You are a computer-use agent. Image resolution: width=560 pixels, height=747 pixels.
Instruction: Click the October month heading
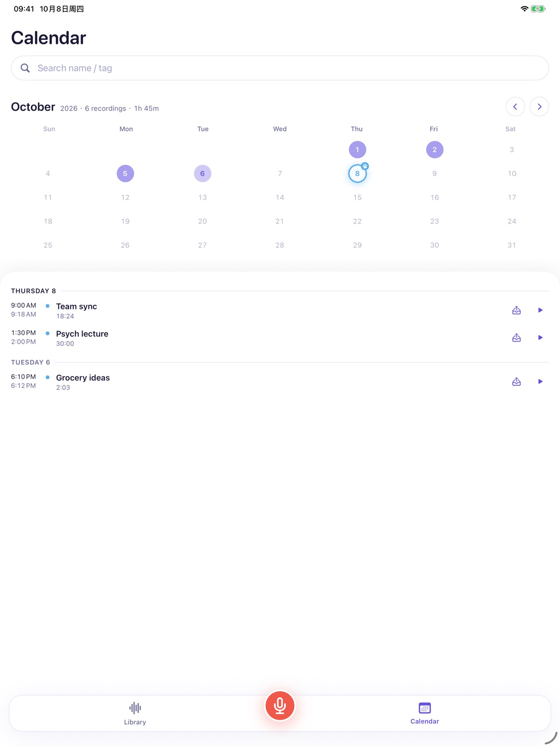[x=33, y=107]
